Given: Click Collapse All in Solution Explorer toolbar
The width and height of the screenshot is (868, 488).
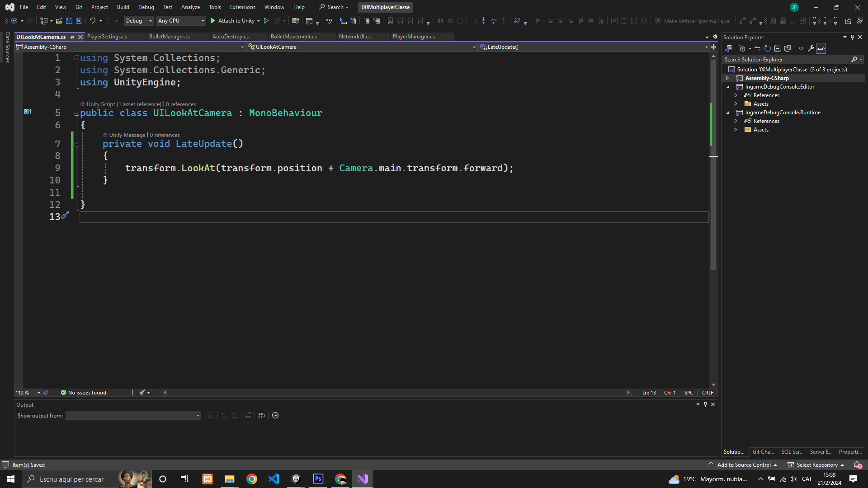Looking at the screenshot, I should coord(778,48).
